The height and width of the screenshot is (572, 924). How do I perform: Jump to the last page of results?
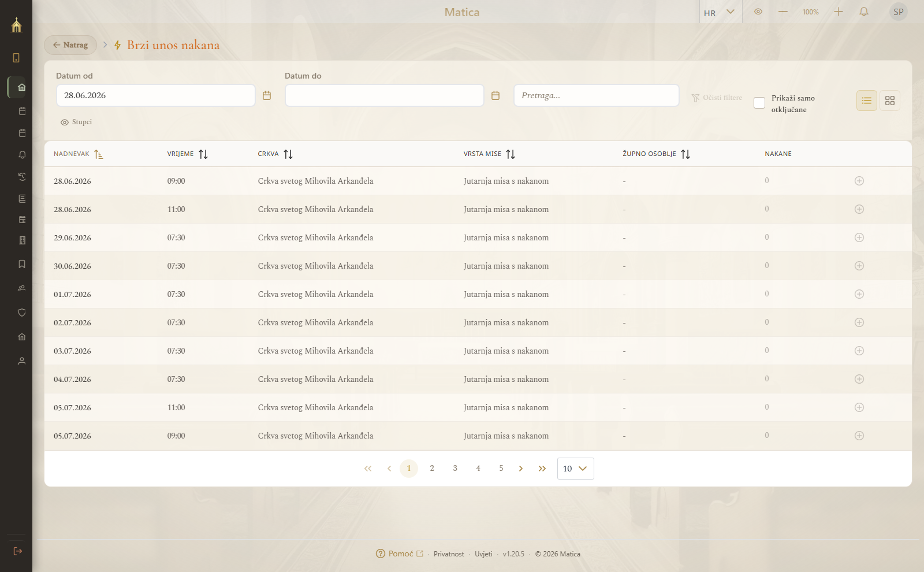coord(542,469)
